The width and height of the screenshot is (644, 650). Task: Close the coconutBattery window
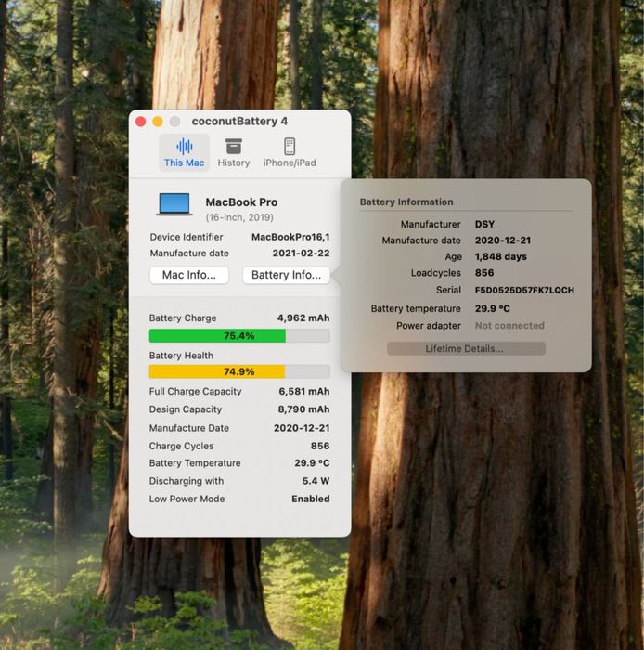tap(141, 122)
